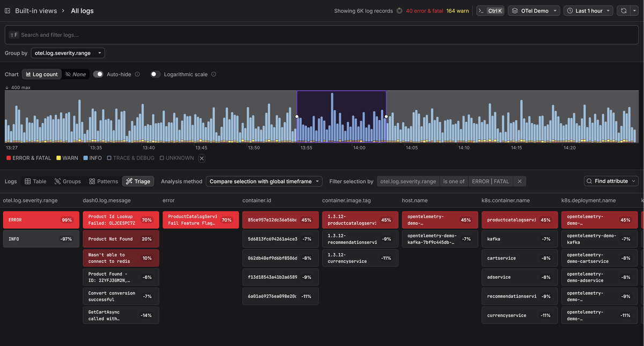
Task: Open command palette Ctrl K button
Action: (x=491, y=11)
